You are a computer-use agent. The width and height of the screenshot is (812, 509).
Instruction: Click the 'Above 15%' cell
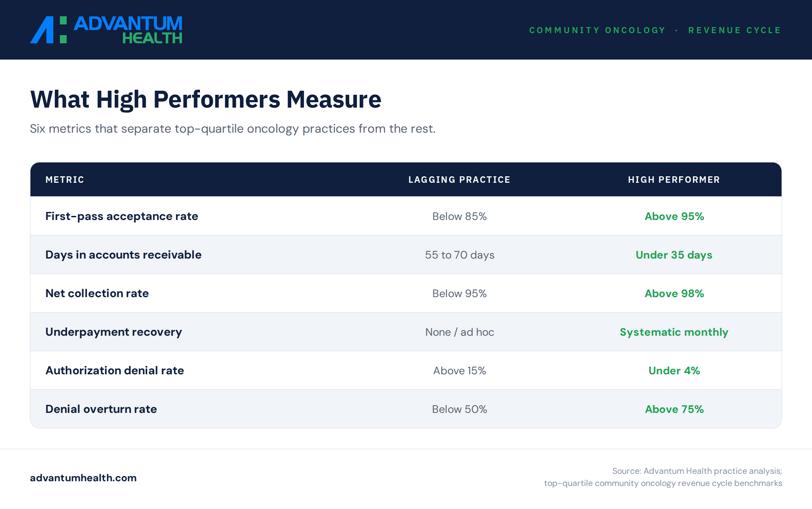459,371
